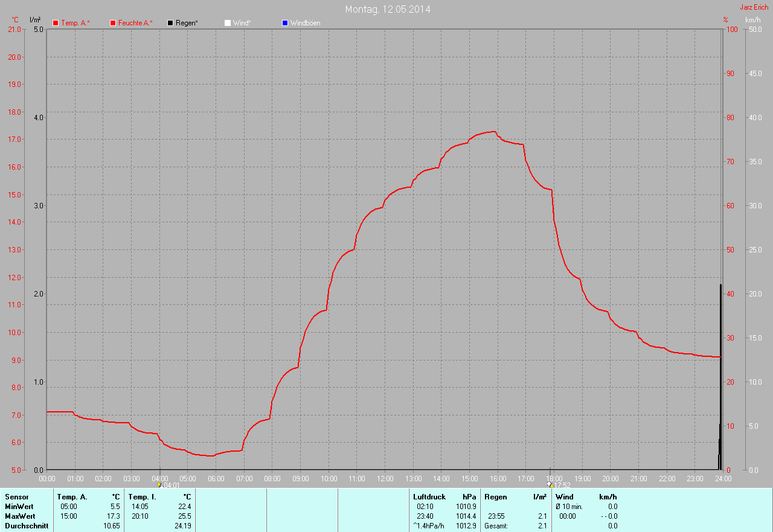Select the black Regen* legend swatch
The image size is (773, 532).
[x=170, y=23]
